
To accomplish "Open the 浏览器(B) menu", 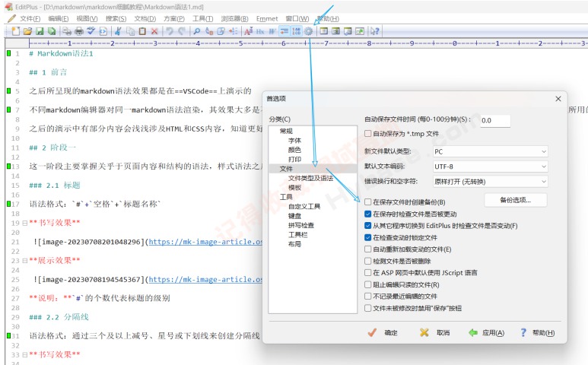I will tap(235, 18).
